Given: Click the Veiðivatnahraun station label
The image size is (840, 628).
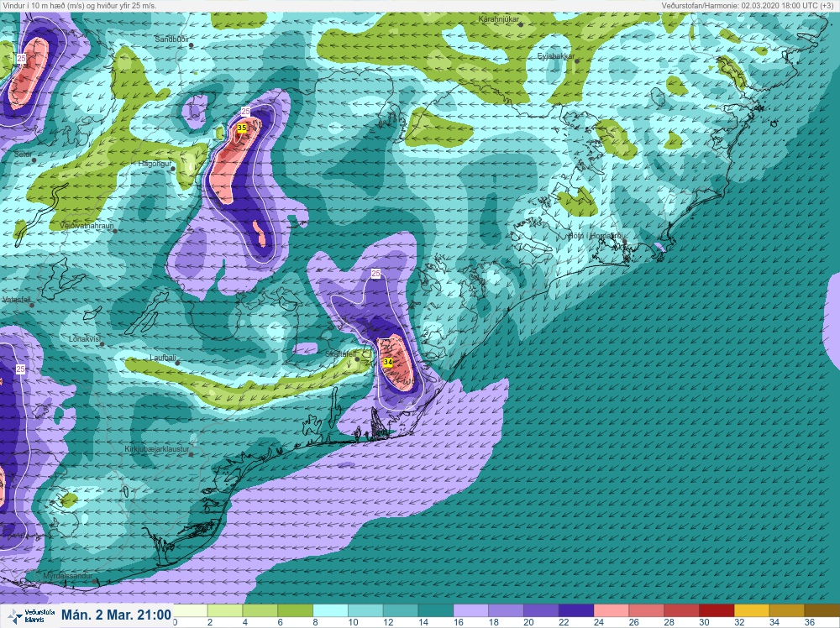Looking at the screenshot, I should coord(87,226).
